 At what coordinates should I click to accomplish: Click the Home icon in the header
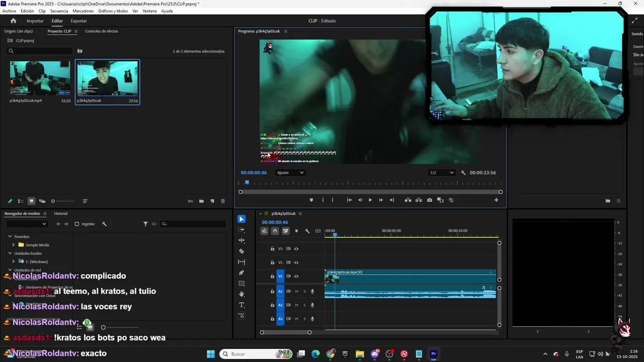point(14,21)
